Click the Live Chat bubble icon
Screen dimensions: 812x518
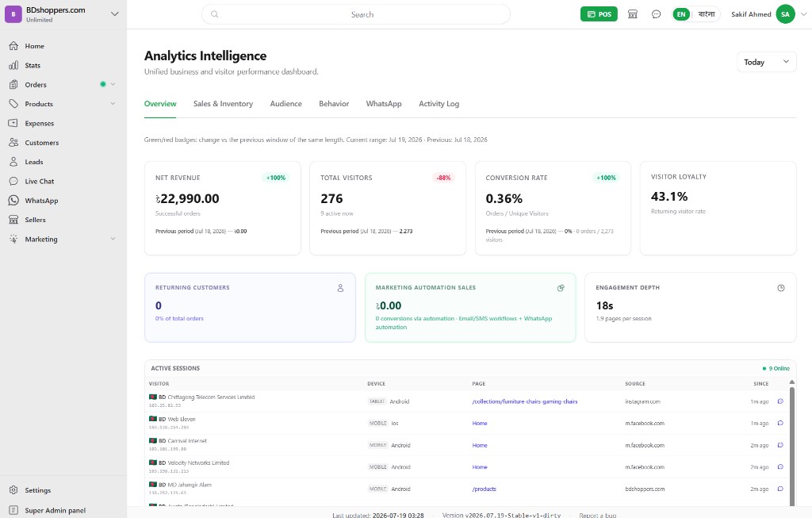pos(13,182)
